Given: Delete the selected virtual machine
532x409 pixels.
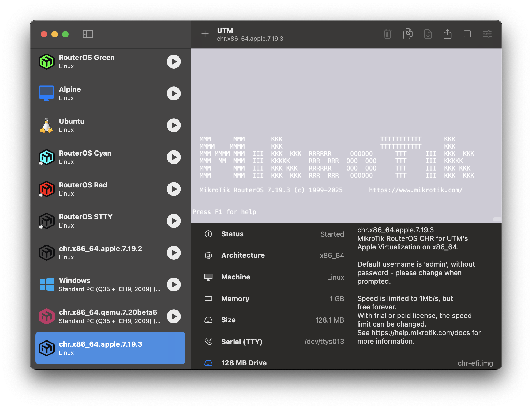Looking at the screenshot, I should pos(387,34).
